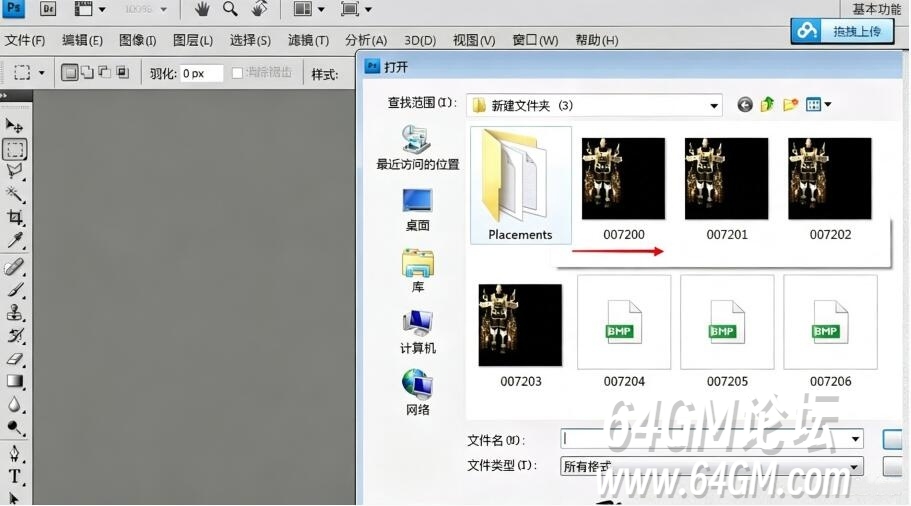Select the Crop tool
The image size is (911, 506).
pos(15,217)
